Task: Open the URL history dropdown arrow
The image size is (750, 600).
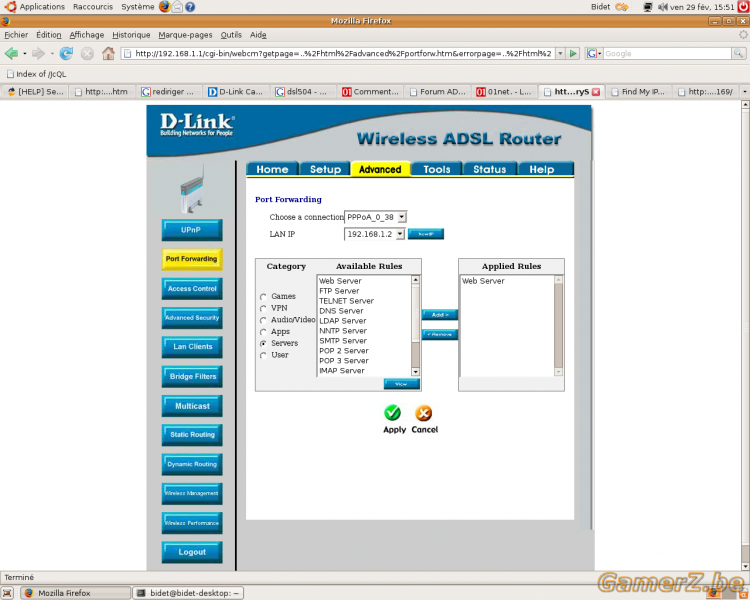Action: click(x=560, y=54)
